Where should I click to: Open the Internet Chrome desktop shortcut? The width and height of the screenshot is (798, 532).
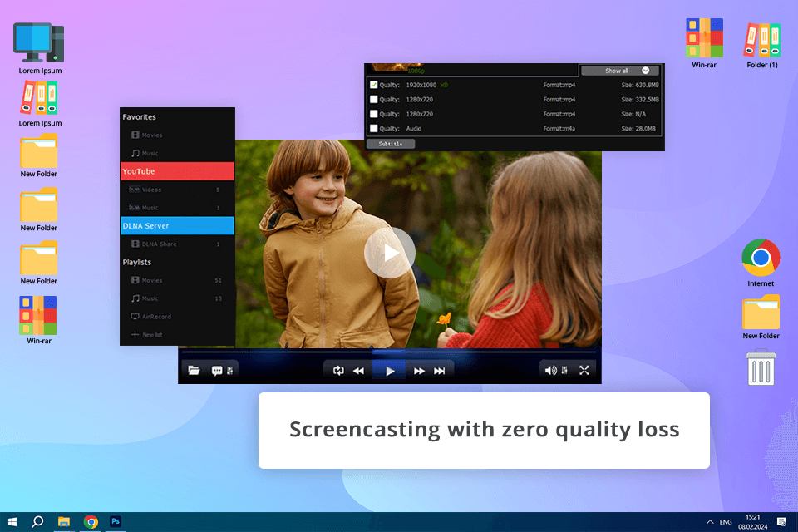[x=761, y=263]
